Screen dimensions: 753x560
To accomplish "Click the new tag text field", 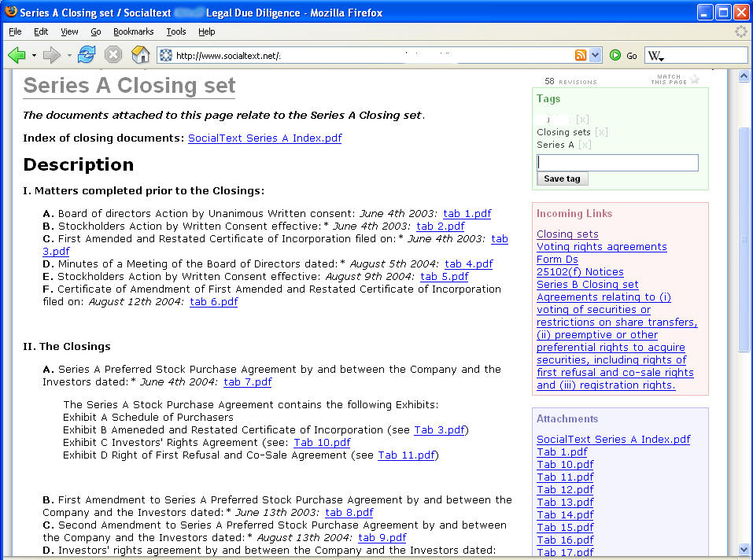I will point(617,162).
